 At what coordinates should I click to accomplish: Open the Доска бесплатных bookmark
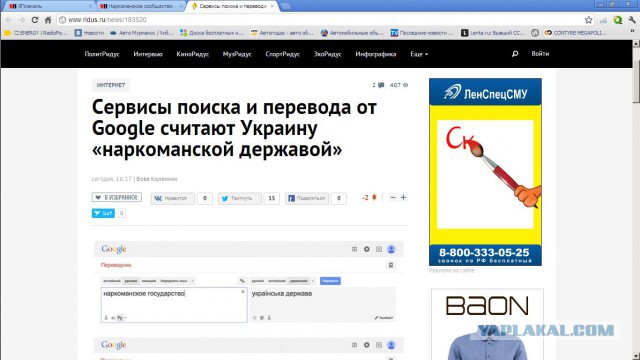(212, 33)
